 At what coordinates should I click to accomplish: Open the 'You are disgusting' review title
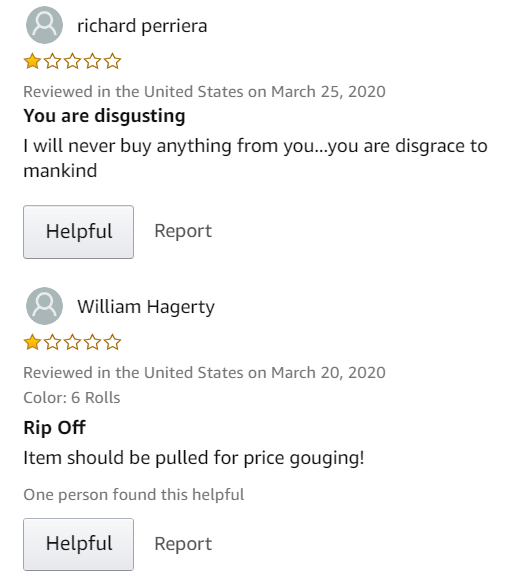tap(104, 116)
